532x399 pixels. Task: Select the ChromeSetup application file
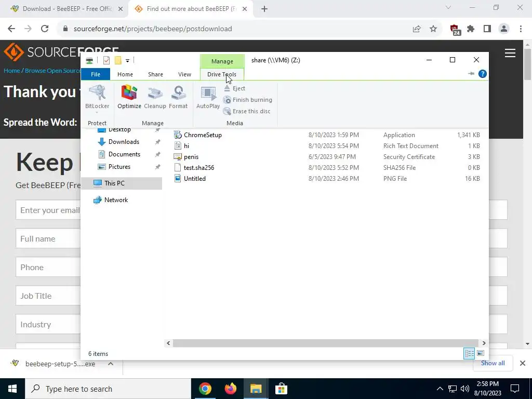(x=203, y=135)
